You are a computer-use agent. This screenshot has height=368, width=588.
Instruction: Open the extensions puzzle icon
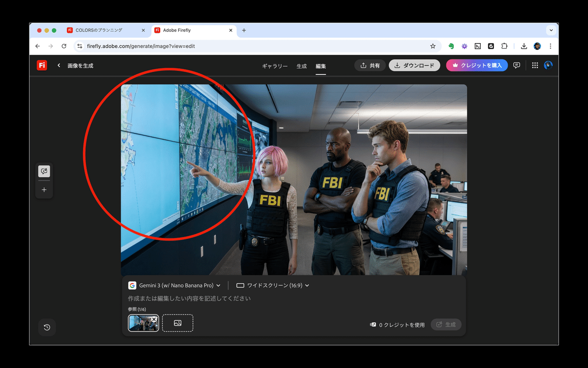[504, 46]
